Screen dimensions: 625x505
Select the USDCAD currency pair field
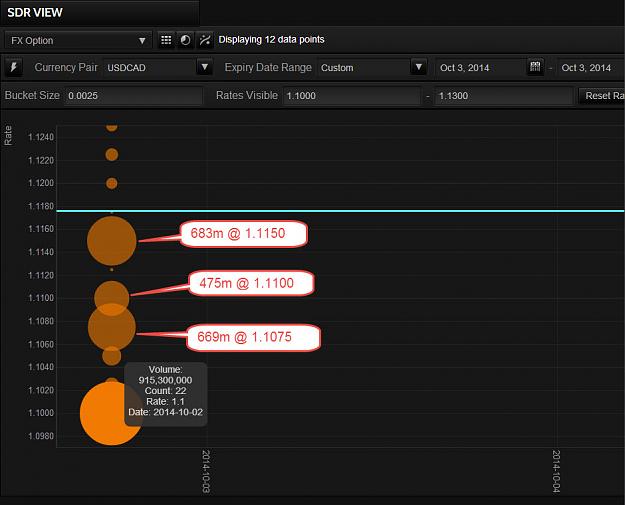150,67
